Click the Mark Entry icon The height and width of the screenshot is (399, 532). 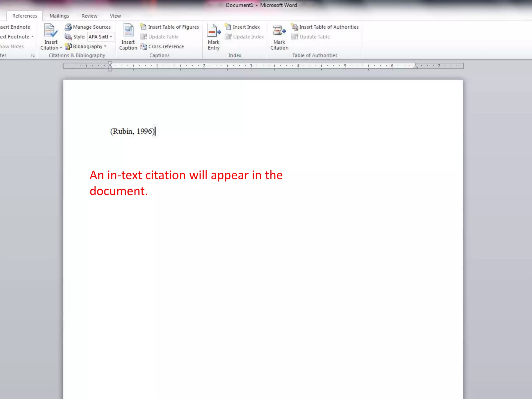point(214,31)
